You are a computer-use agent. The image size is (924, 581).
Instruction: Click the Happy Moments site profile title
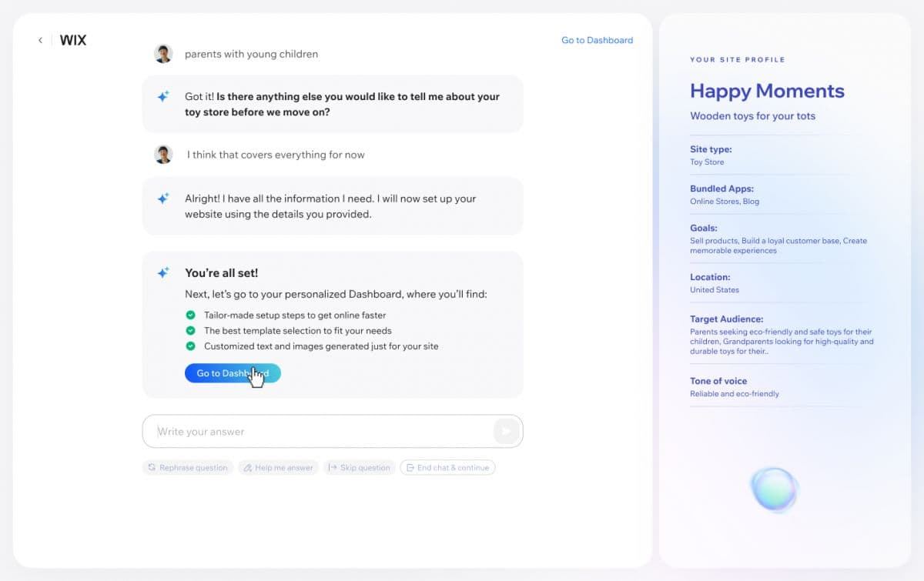767,91
